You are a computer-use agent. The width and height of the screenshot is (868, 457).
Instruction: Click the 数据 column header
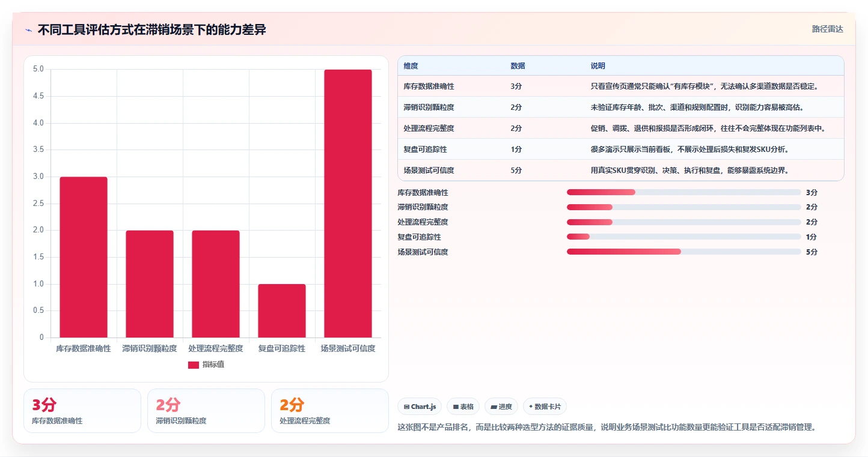click(518, 66)
